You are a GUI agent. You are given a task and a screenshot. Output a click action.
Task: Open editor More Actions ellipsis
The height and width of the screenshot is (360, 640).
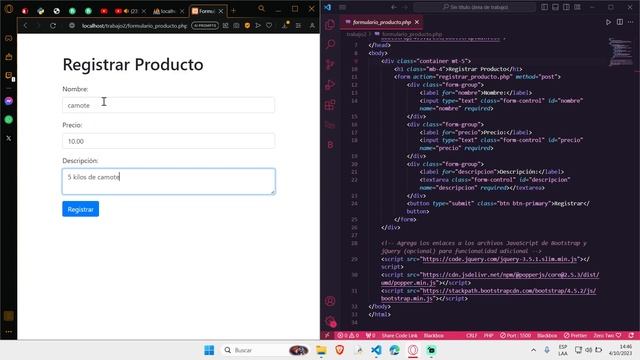631,22
